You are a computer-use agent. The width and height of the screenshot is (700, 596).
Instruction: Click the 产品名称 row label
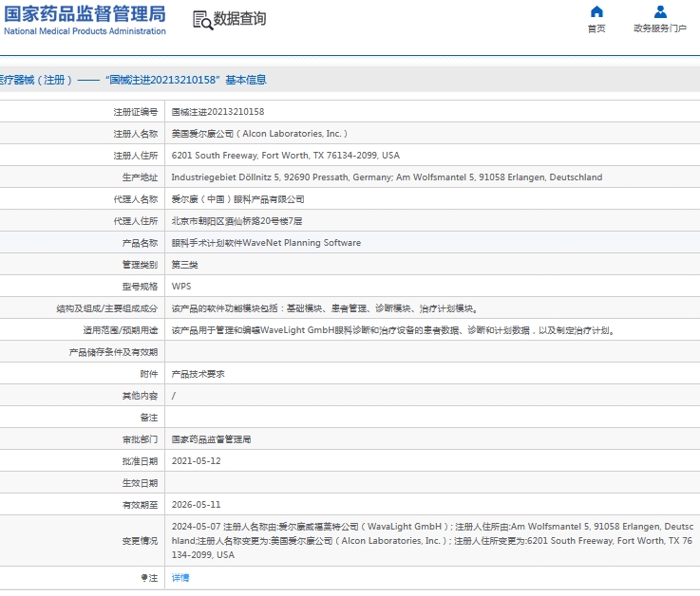pos(141,243)
